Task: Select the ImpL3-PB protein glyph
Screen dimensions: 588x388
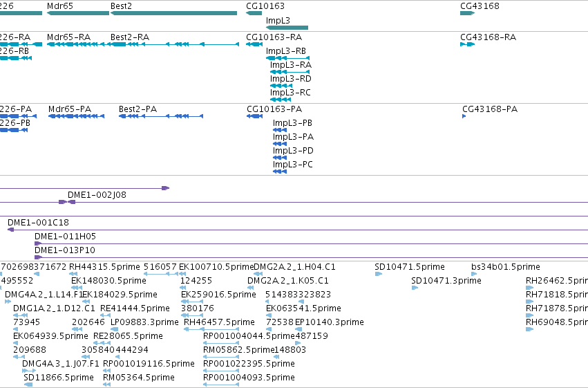Action: click(280, 130)
